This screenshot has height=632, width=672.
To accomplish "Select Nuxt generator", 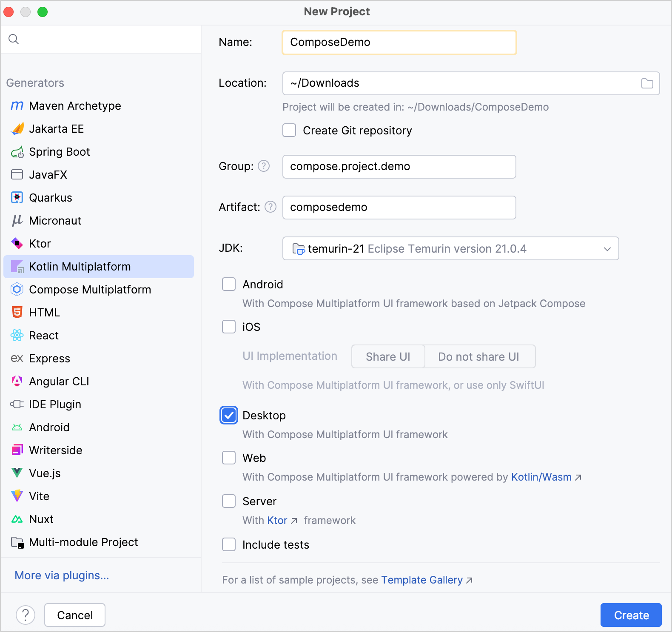I will click(99, 519).
